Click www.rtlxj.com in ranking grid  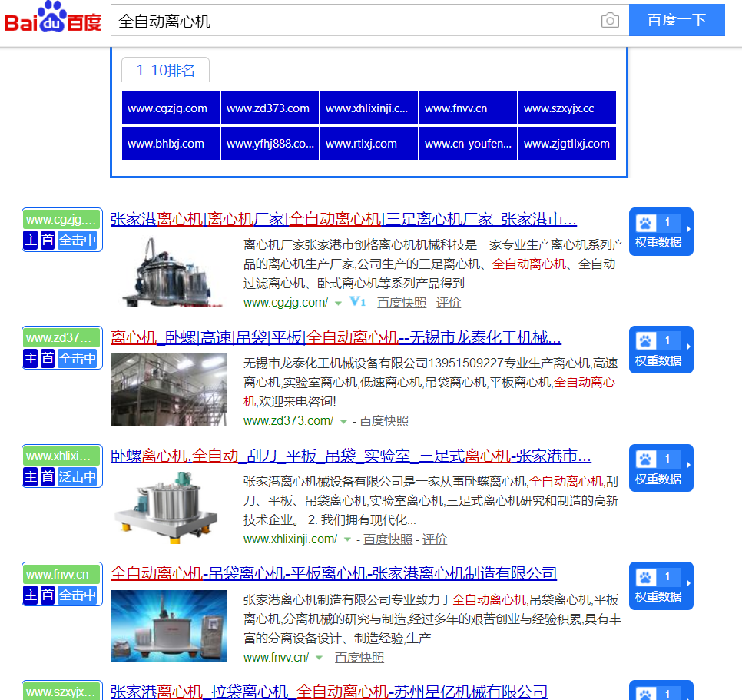[369, 144]
